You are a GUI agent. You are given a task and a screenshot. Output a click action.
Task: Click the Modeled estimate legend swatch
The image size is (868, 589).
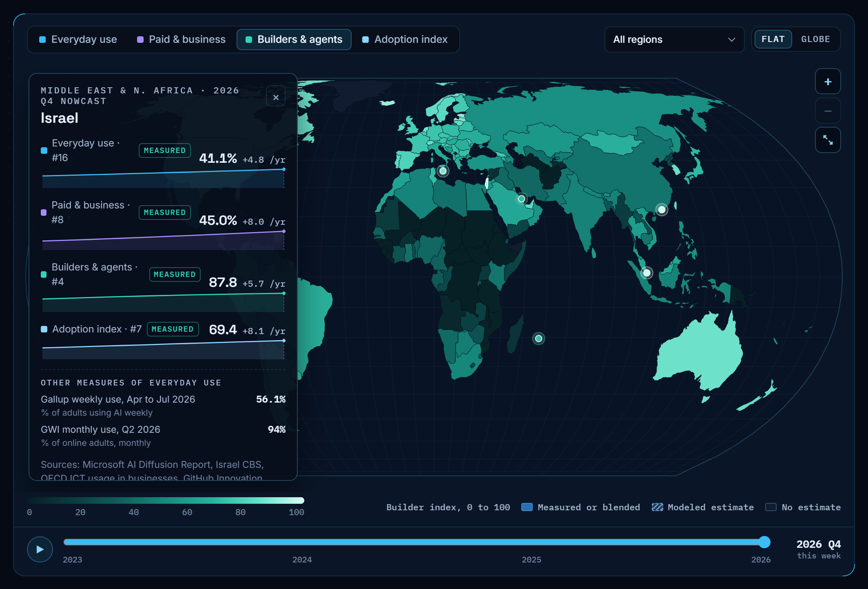657,507
